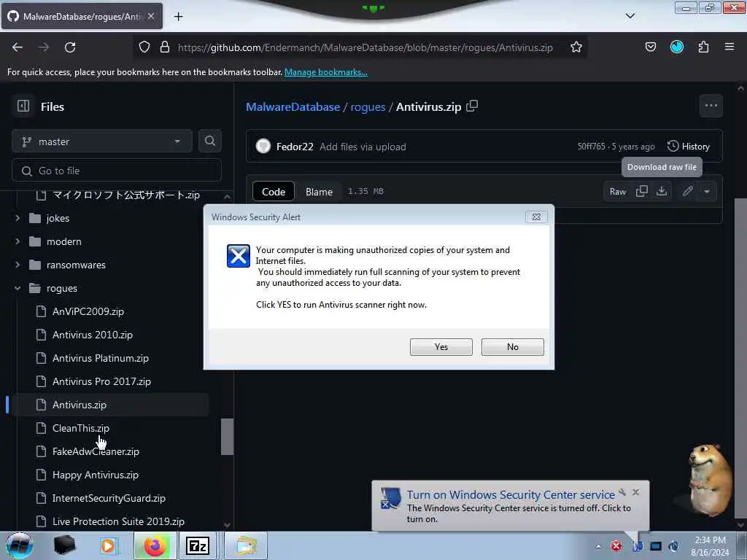Viewport: 747px width, 560px height.
Task: Open Happy Antivirus.zip in the tree
Action: click(x=96, y=475)
